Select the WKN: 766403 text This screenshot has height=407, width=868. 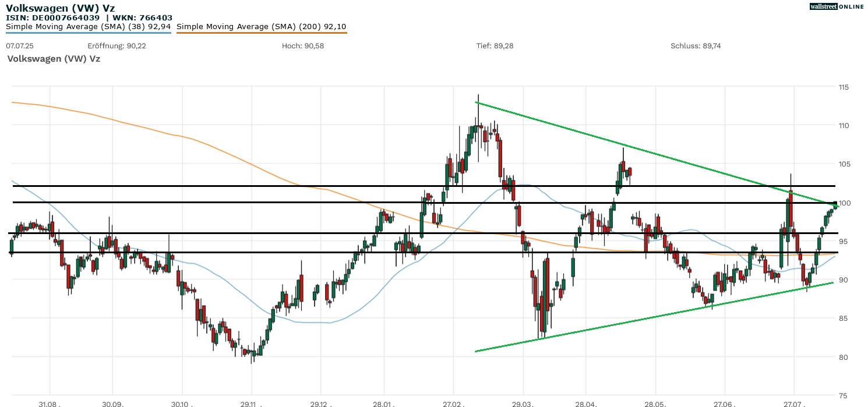[x=142, y=17]
